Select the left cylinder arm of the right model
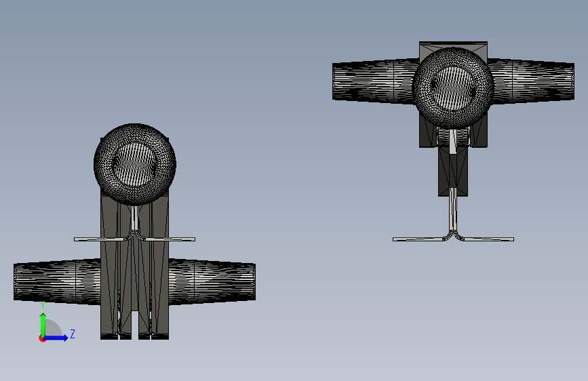588x381 pixels. point(375,81)
